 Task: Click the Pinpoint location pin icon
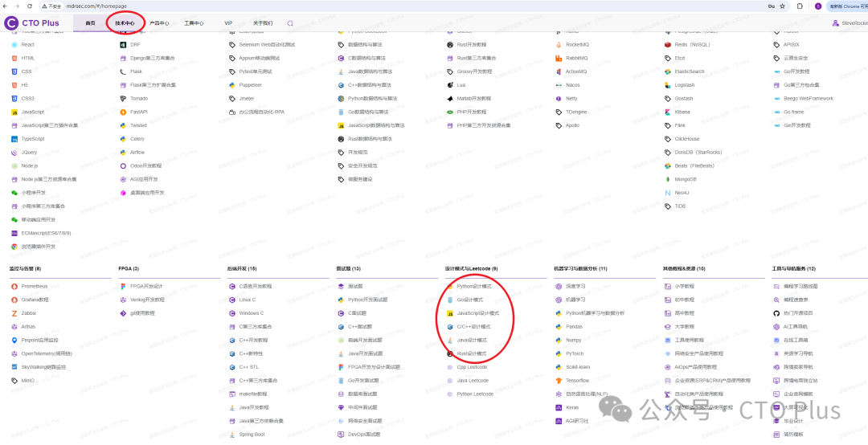tap(14, 340)
